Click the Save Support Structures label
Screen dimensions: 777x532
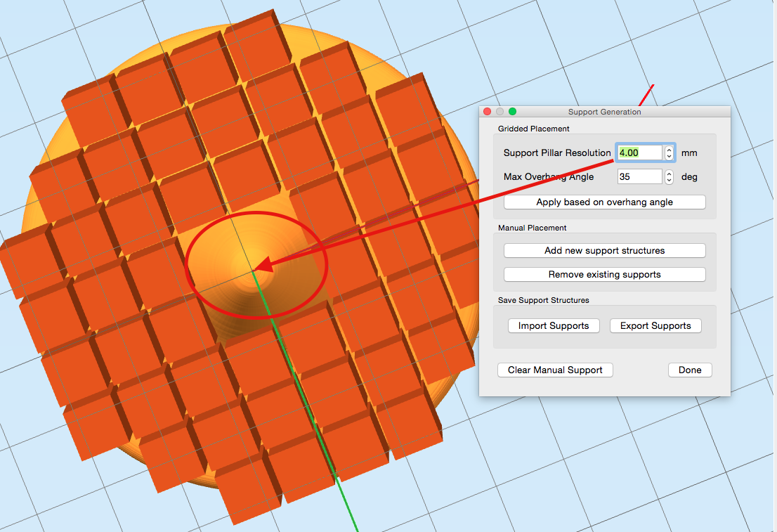click(x=544, y=300)
